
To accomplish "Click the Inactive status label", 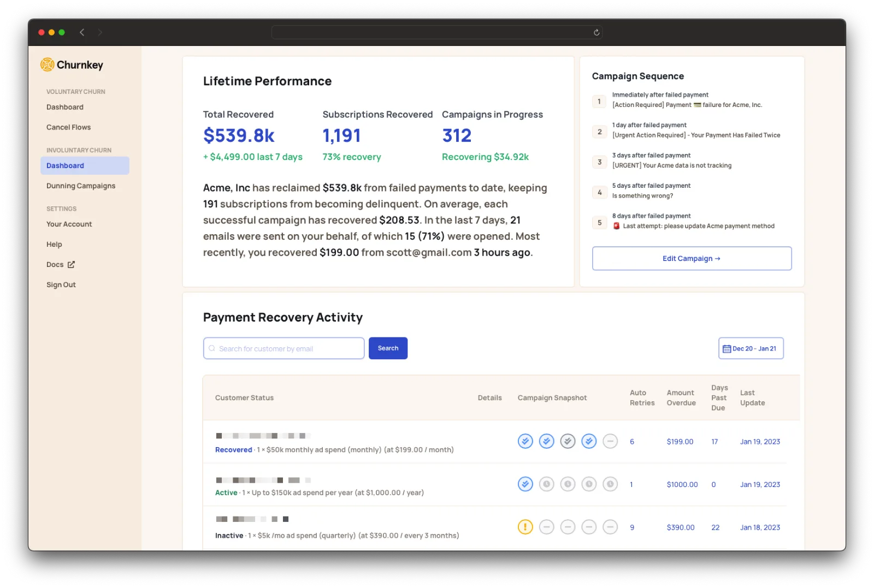I will tap(229, 536).
